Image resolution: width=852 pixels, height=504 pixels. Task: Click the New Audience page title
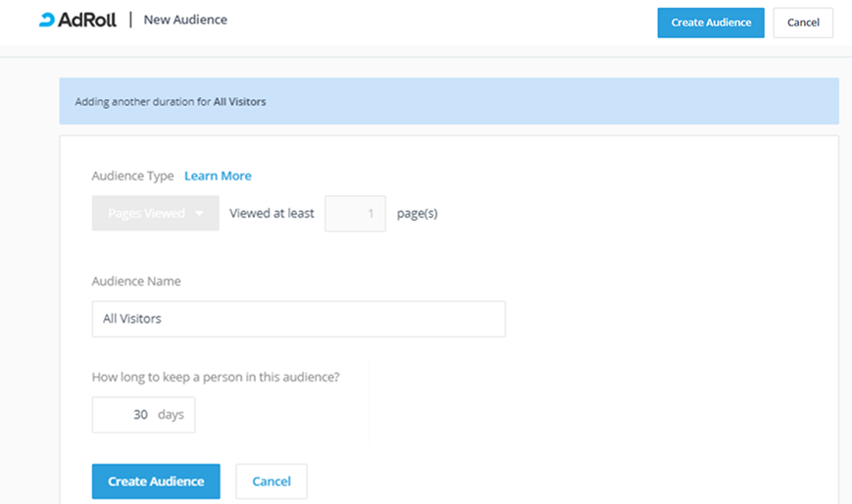(x=185, y=20)
